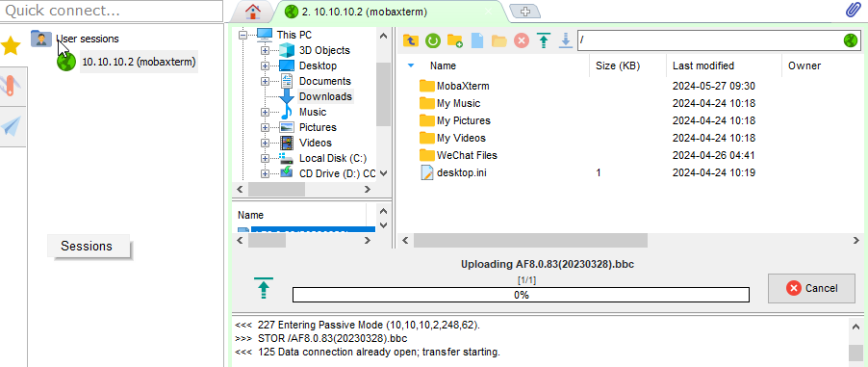Click log line 'STOR /AF8.0.83(20230328).bbc'
The image size is (868, 367).
pos(333,338)
